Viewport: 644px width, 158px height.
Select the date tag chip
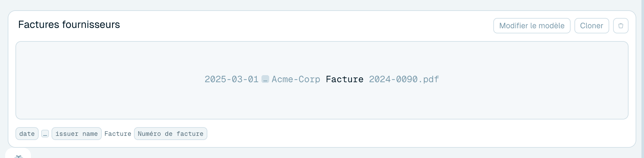(x=27, y=134)
